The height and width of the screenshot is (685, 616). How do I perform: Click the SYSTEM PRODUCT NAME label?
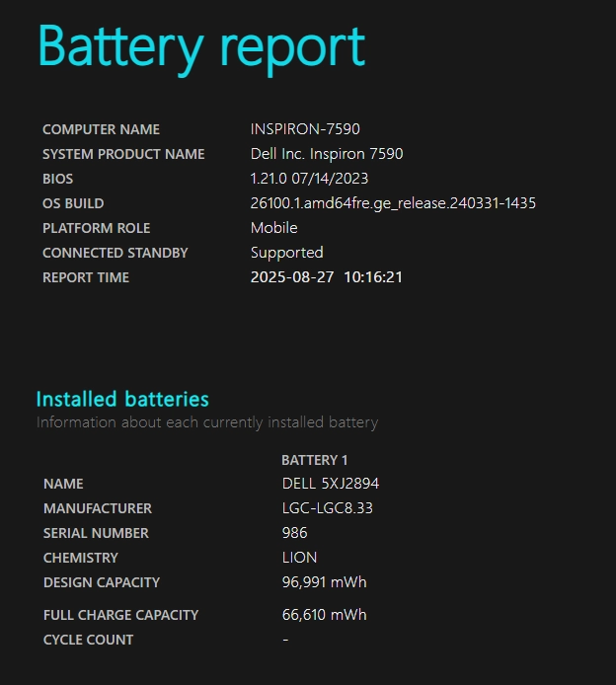pos(123,154)
